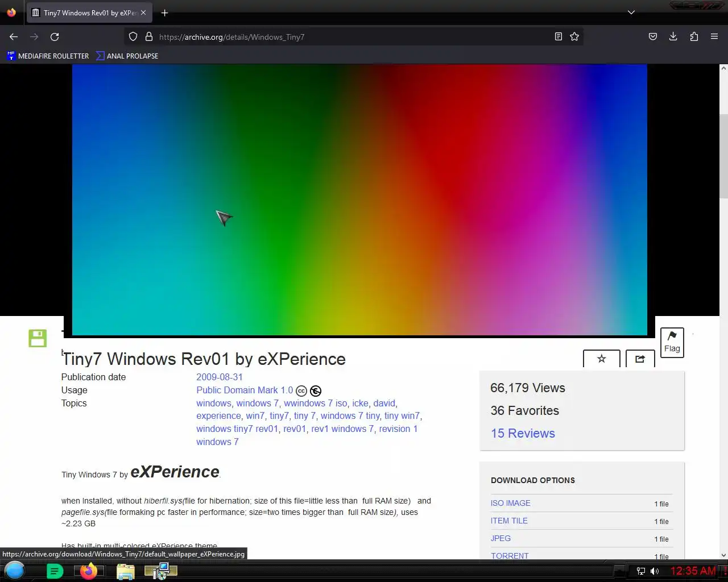Open the 'windows tiny7 rev01' topic
The height and width of the screenshot is (582, 728).
[x=237, y=429]
